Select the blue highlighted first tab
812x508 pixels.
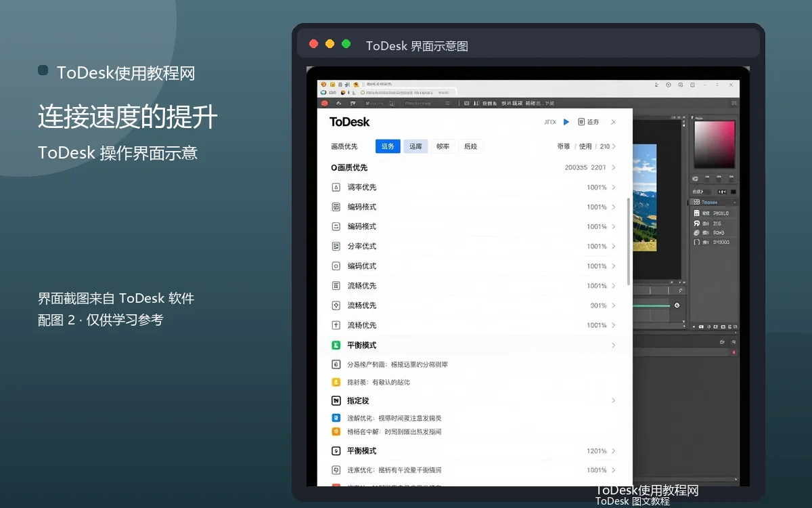tap(388, 146)
